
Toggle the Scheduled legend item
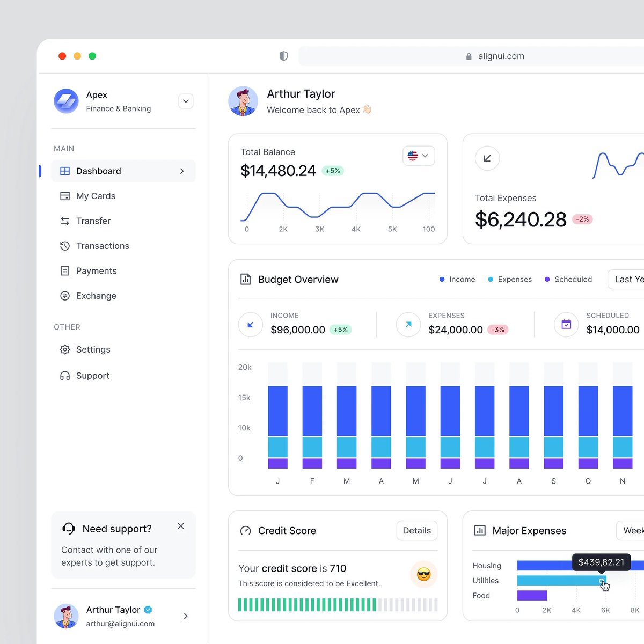[x=568, y=279]
